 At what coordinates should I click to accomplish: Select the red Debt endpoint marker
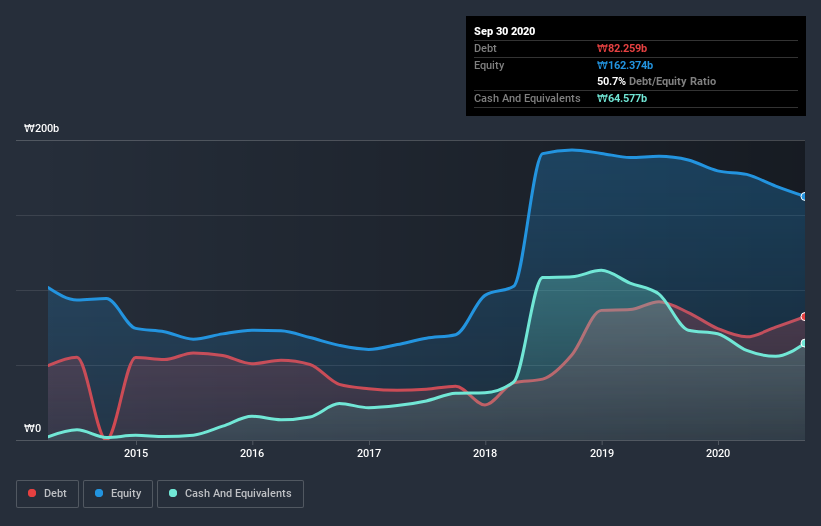point(804,317)
